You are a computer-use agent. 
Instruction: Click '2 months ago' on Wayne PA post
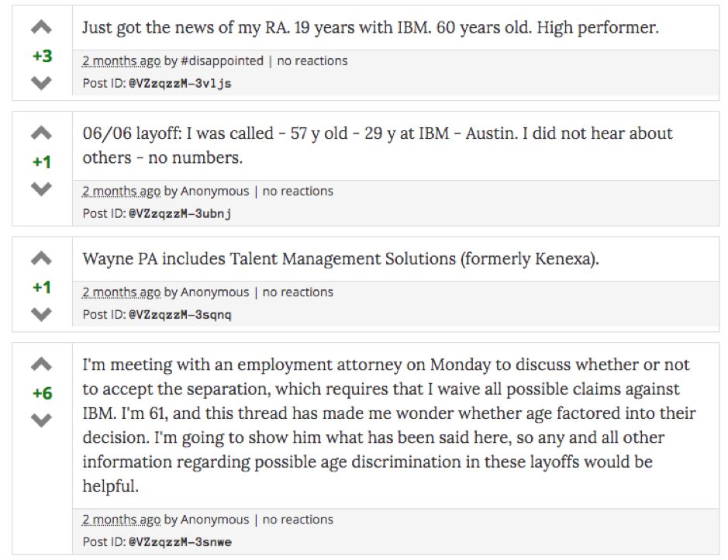click(121, 292)
